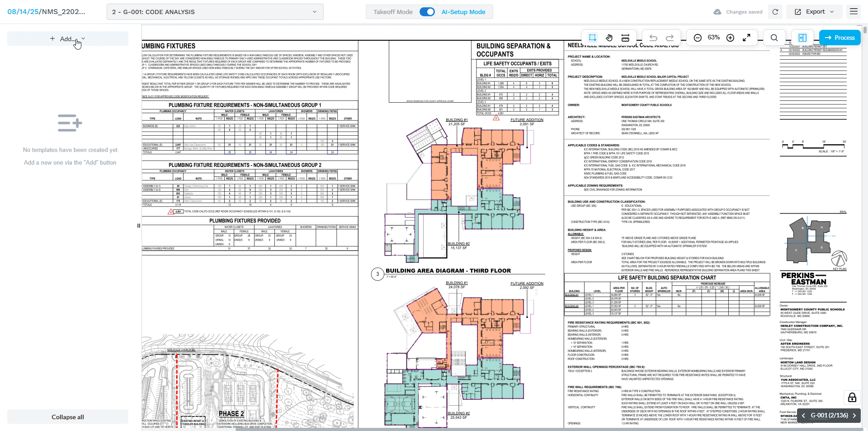Activate the pan hand tool
This screenshot has height=431, width=868.
pyautogui.click(x=609, y=38)
